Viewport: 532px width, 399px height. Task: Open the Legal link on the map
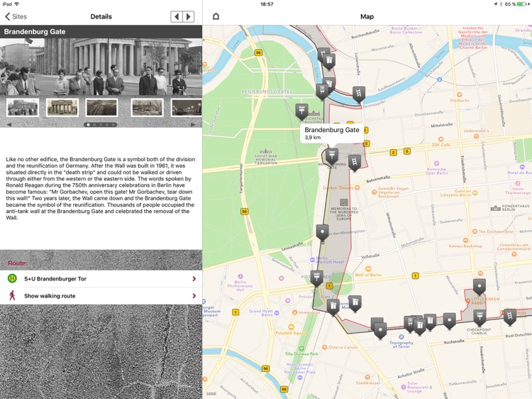tap(211, 393)
